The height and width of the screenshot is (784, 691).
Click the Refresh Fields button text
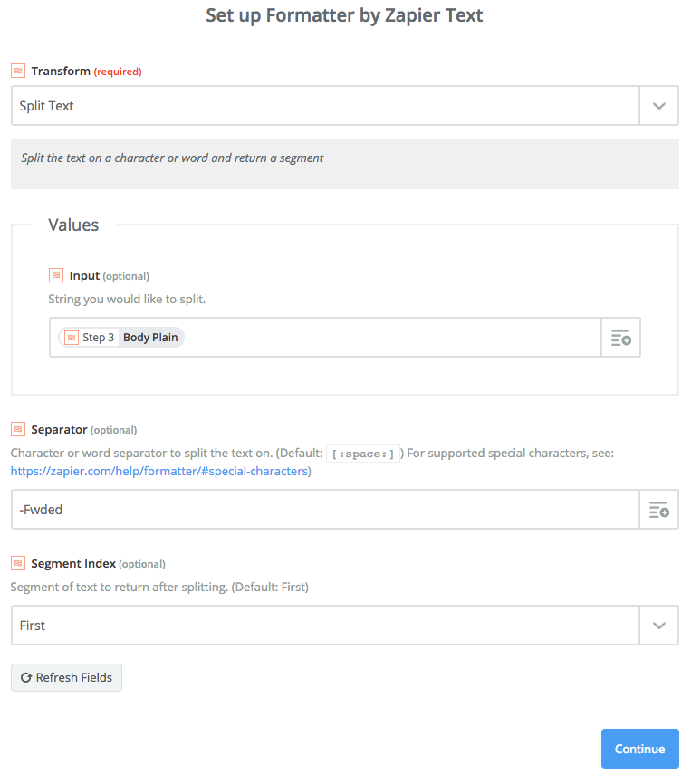pyautogui.click(x=73, y=677)
